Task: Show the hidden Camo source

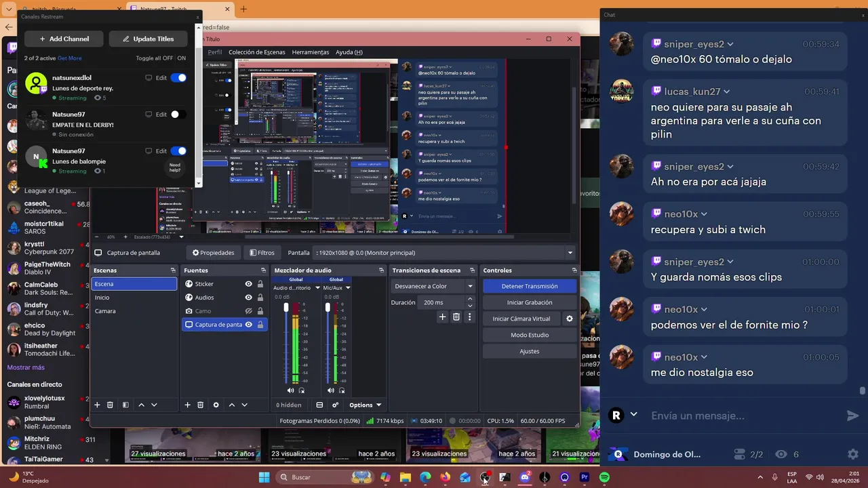Action: tap(249, 311)
